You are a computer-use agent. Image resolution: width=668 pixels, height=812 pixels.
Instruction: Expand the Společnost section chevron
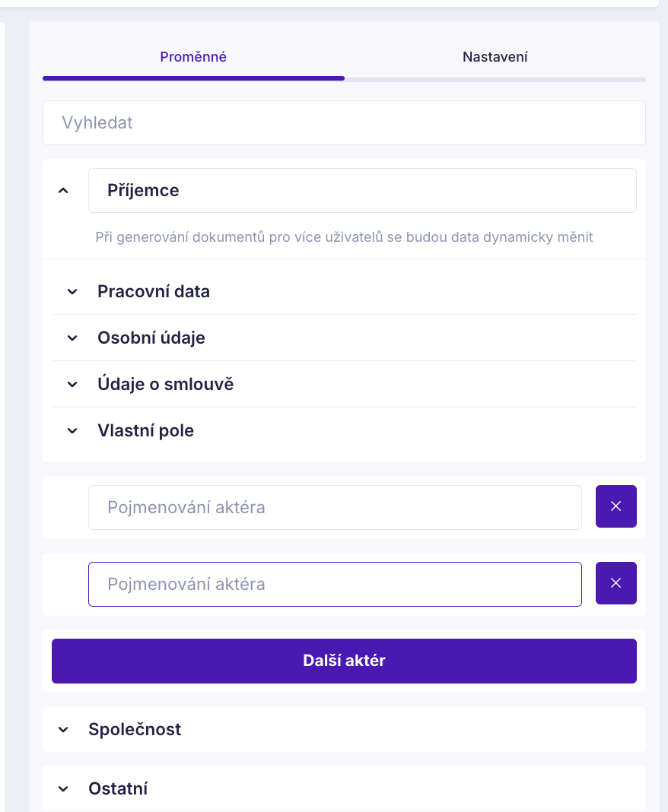tap(64, 729)
